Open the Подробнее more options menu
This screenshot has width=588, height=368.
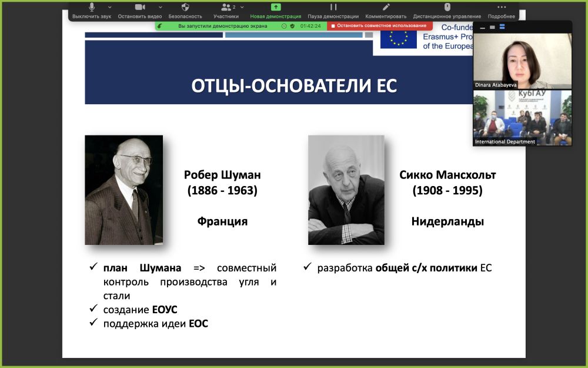501,8
